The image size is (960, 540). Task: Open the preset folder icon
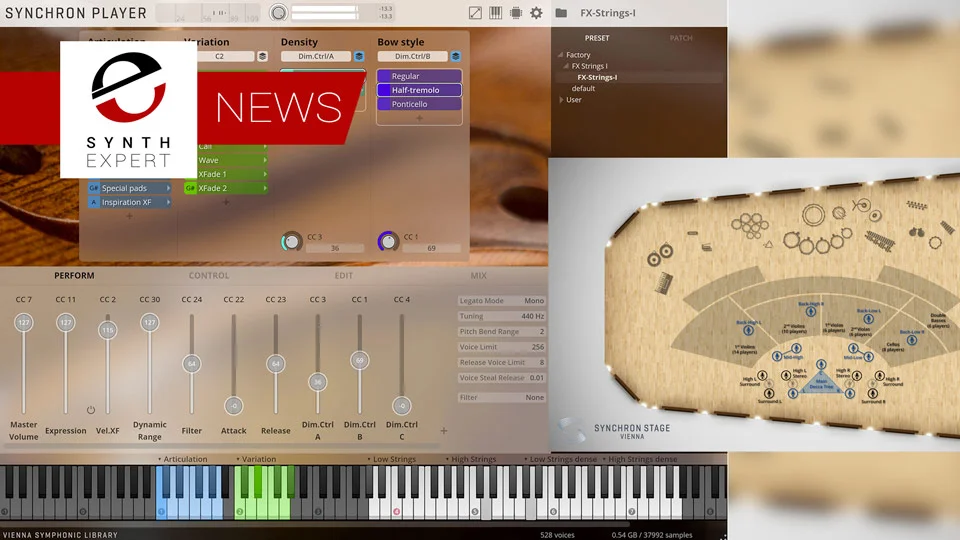(x=561, y=12)
